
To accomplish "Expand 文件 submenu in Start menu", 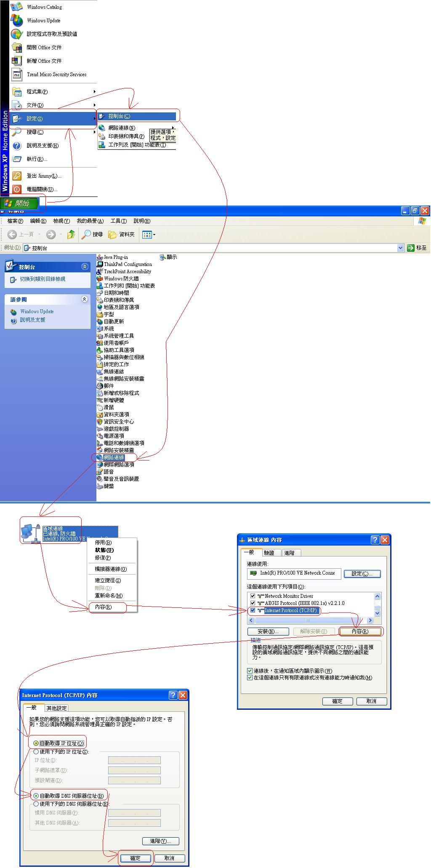I will click(x=94, y=105).
